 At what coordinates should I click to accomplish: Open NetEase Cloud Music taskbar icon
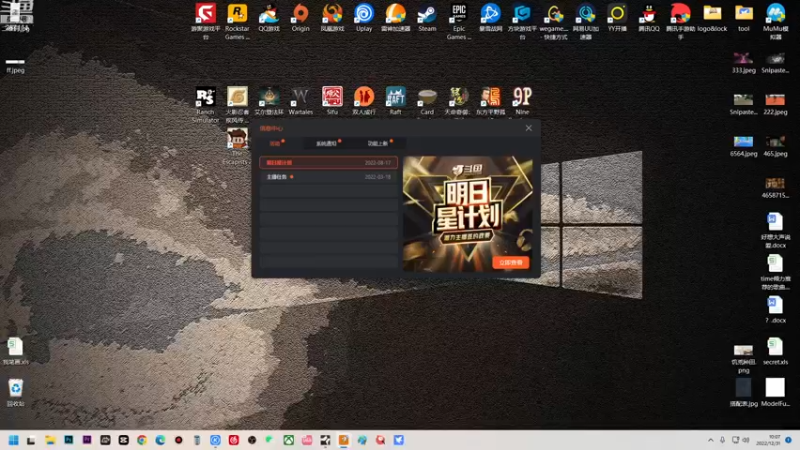point(234,440)
